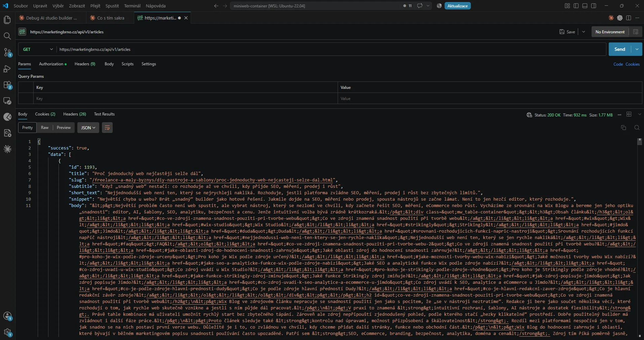Search the response body with magnifier icon

[637, 128]
